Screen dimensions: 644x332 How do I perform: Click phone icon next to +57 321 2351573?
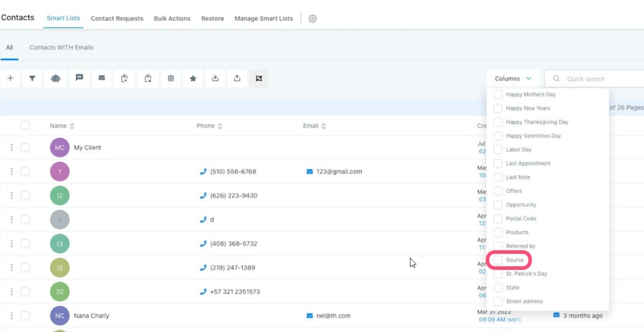[x=203, y=291]
